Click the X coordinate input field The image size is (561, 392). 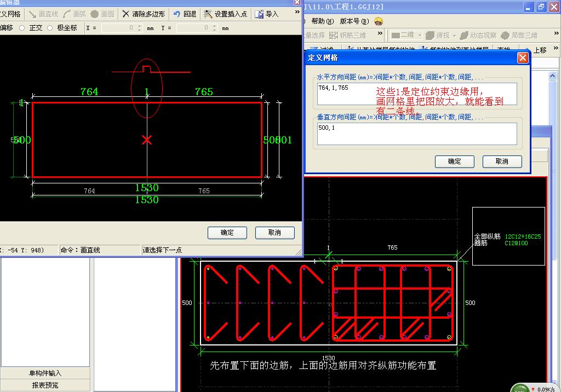(x=119, y=28)
